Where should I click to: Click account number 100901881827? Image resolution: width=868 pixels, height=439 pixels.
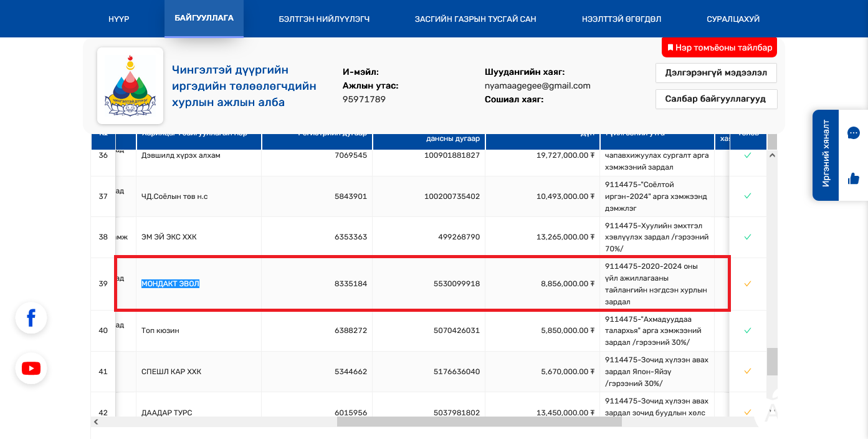coord(452,155)
